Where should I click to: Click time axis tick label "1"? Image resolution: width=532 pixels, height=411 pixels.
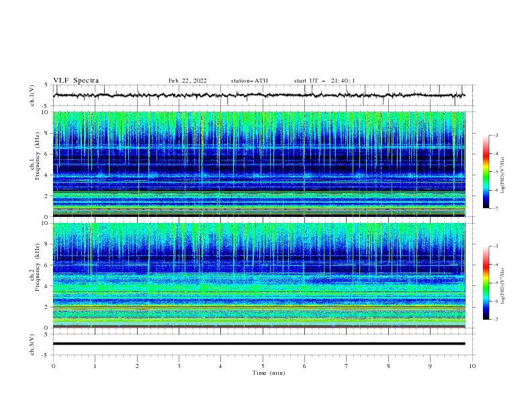(95, 366)
